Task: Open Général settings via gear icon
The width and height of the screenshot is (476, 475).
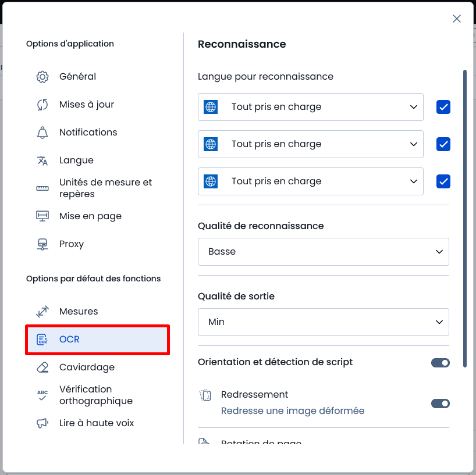Action: point(42,77)
